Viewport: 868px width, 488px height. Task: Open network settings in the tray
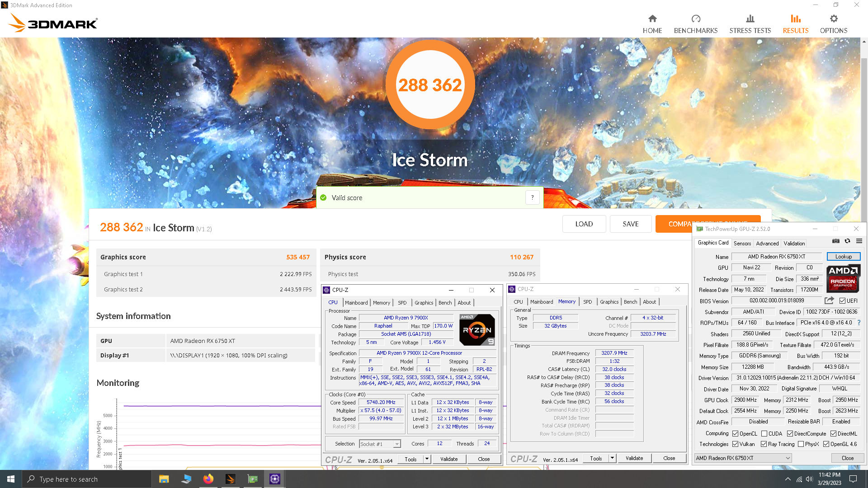click(799, 479)
